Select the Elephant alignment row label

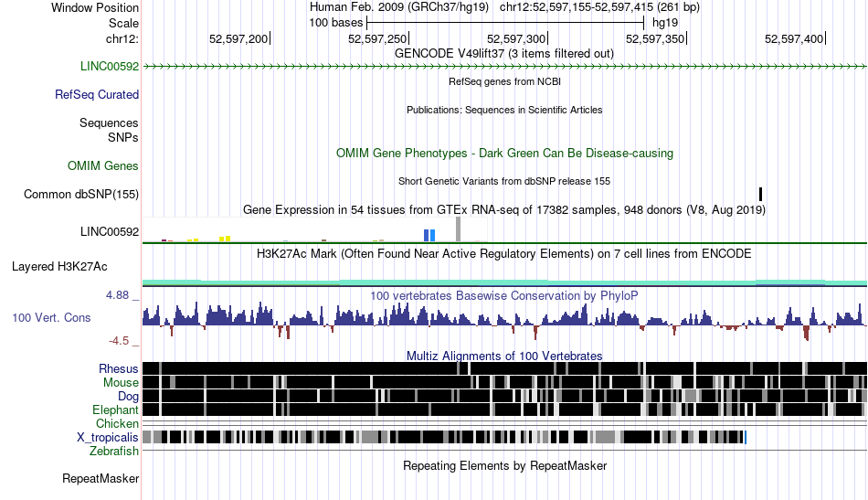[115, 410]
